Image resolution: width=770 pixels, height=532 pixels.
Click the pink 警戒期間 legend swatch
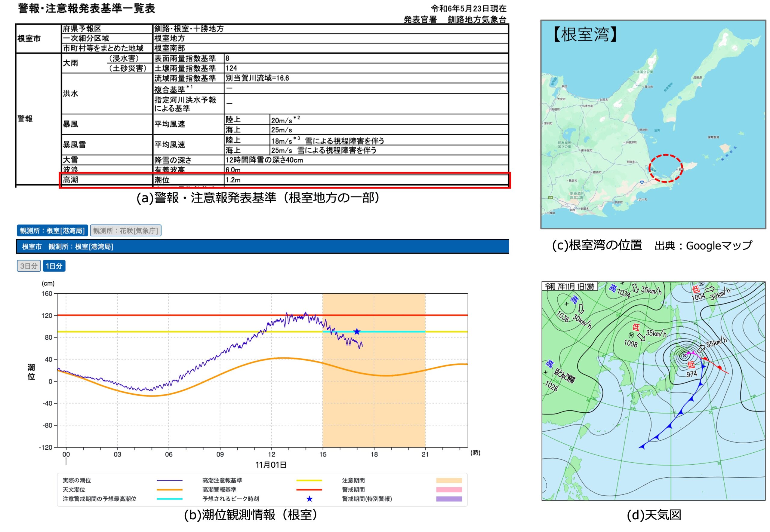click(449, 490)
